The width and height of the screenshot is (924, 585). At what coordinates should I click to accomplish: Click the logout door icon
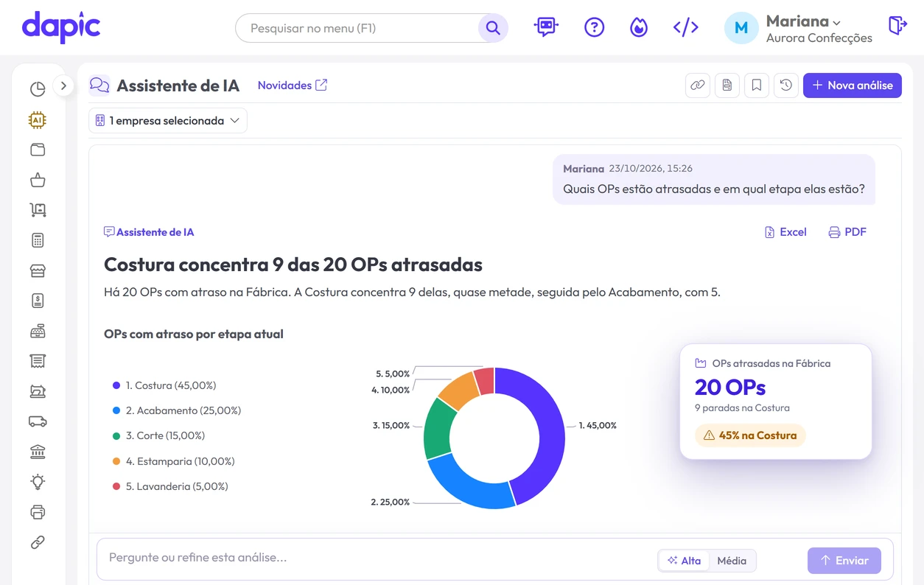click(x=897, y=26)
